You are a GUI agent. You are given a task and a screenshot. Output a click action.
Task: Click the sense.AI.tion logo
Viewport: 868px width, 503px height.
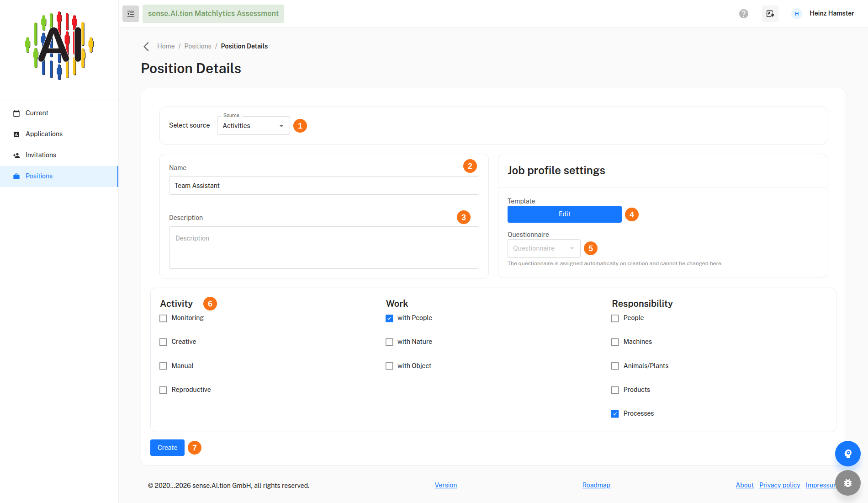(59, 46)
